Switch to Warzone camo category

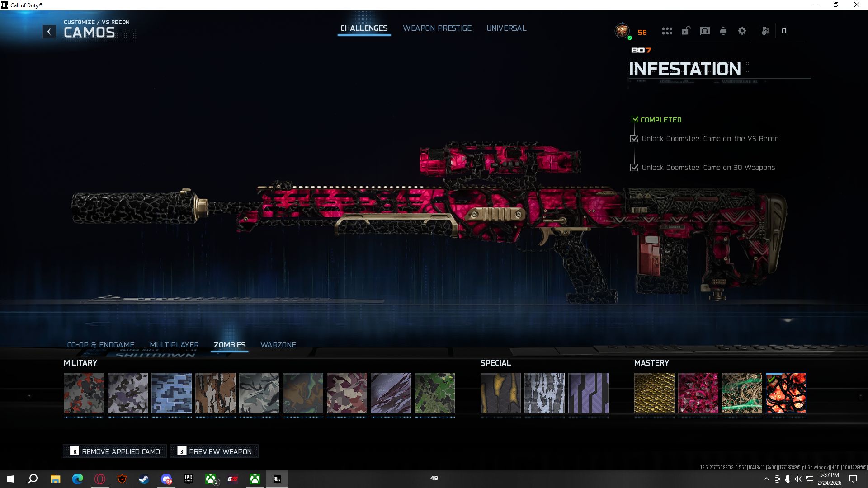(x=278, y=345)
